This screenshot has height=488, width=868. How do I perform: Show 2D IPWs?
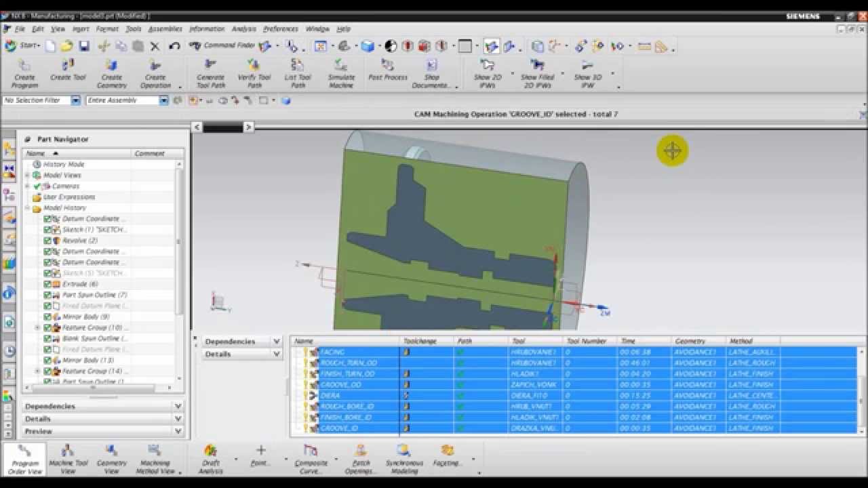[x=488, y=73]
